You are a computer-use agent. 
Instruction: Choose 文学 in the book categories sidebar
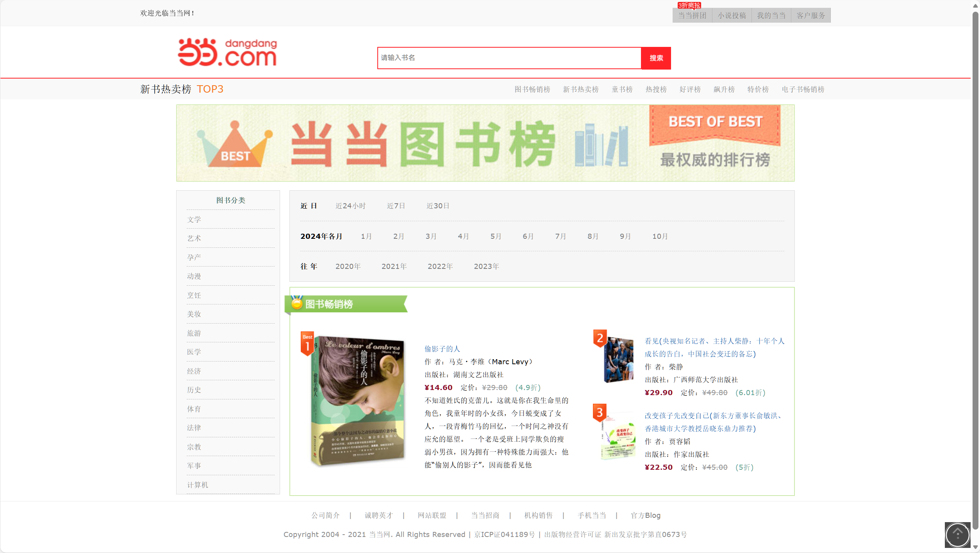(194, 220)
